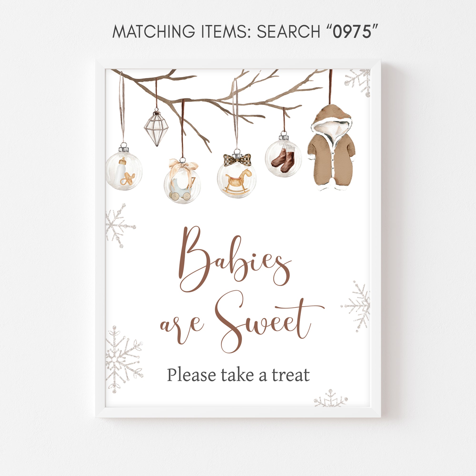Viewport: 476px width, 476px height.
Task: Click the snowflake in top right corner
Action: coord(358,83)
